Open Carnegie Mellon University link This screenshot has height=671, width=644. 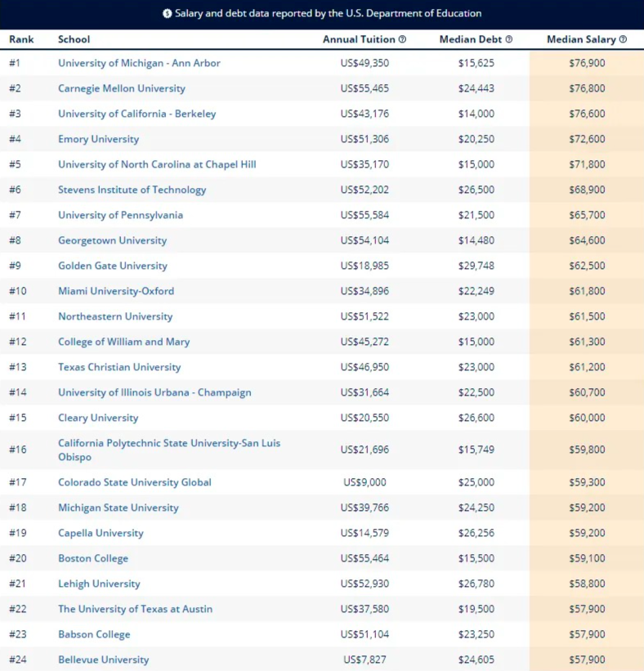point(122,88)
